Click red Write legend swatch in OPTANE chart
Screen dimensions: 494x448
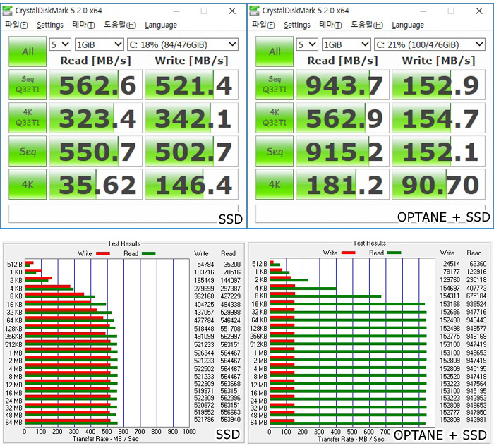(349, 253)
